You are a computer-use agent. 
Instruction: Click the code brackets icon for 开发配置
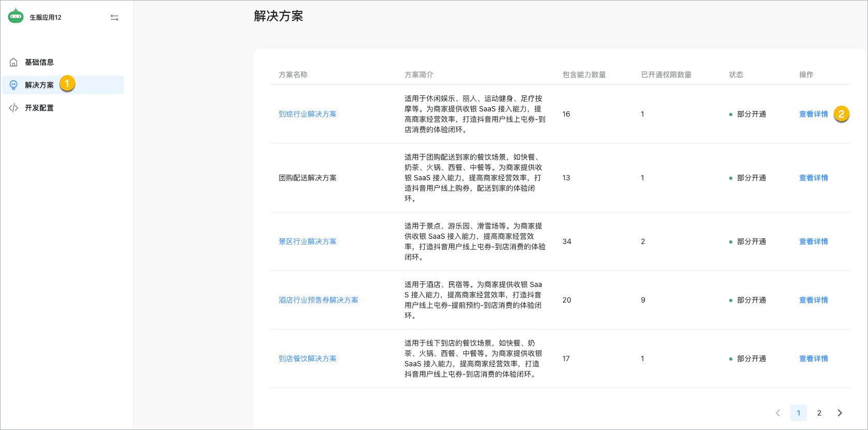tap(13, 108)
